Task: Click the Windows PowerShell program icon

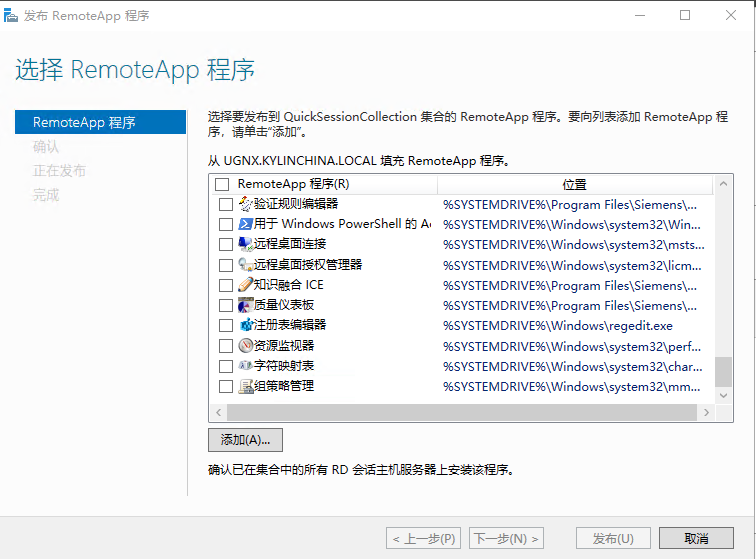Action: tap(245, 224)
